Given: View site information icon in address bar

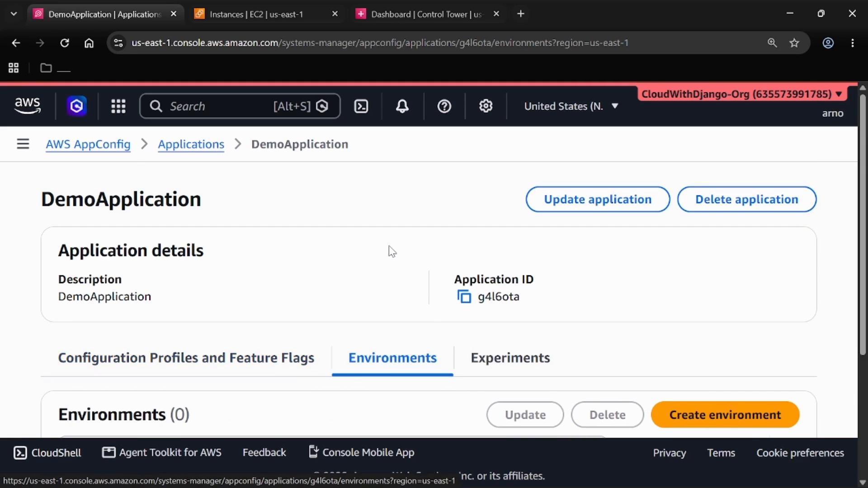Looking at the screenshot, I should 118,43.
